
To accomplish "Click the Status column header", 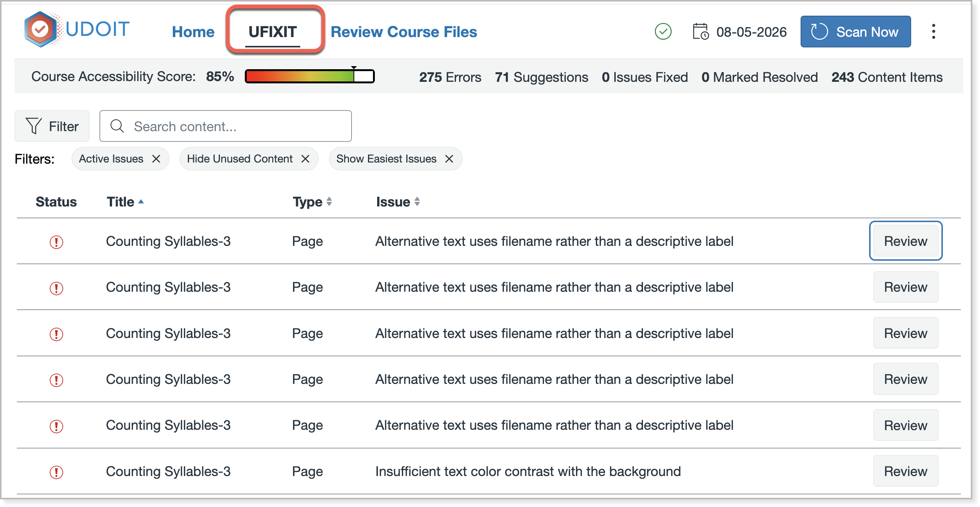I will click(56, 202).
